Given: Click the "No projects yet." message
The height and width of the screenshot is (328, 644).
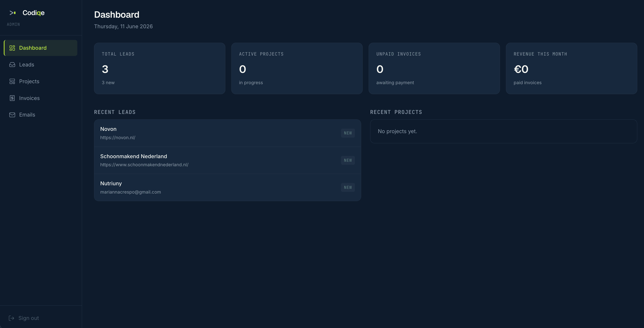Looking at the screenshot, I should (397, 131).
